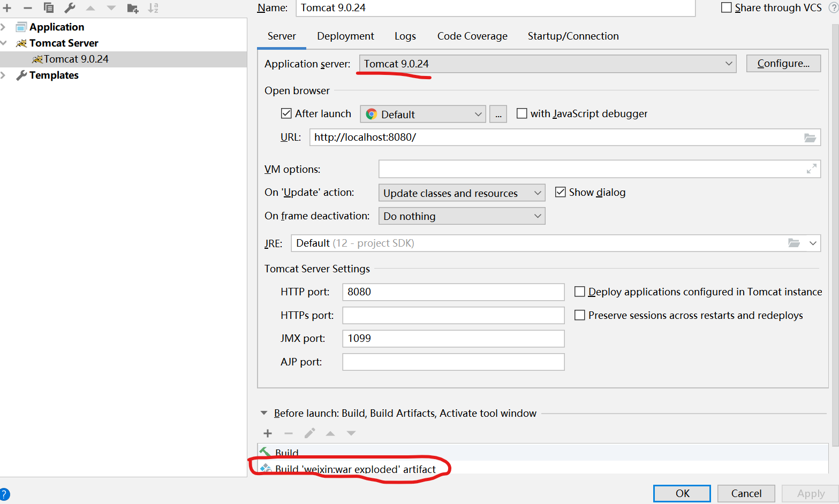
Task: Enable Deploy applications configured in Tomcat instance
Action: [579, 292]
